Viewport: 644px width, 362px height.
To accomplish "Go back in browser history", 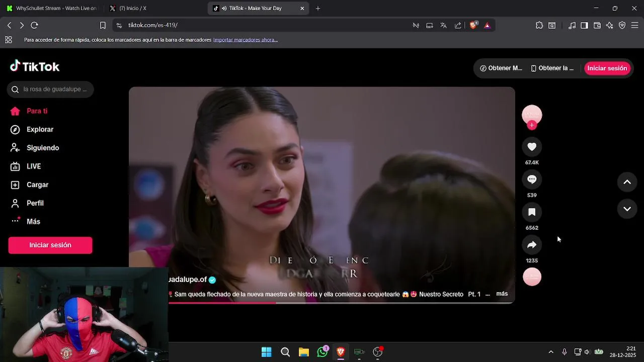I will [9, 25].
